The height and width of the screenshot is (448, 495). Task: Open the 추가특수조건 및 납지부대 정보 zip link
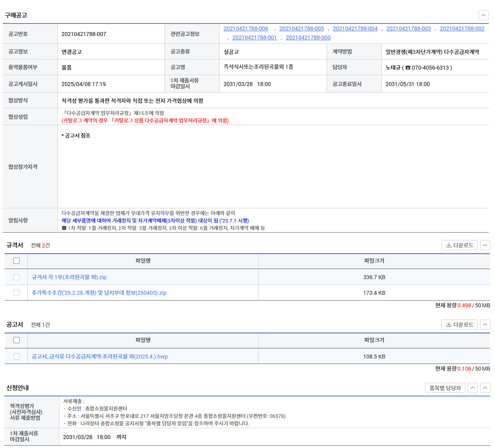pos(99,293)
